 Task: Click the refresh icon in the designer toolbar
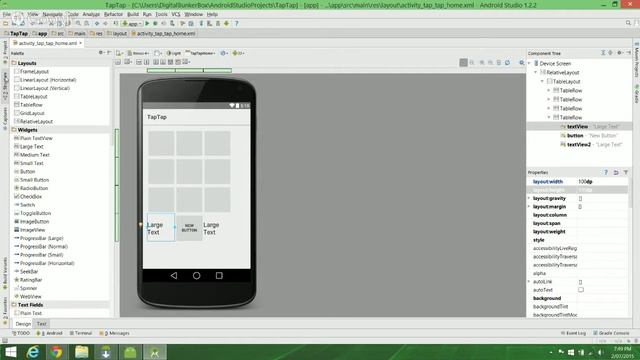507,62
